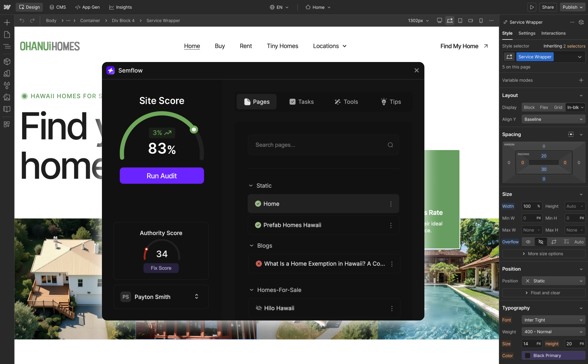The height and width of the screenshot is (364, 588).
Task: Open the CMS book icon in sidebar
Action: pos(7,109)
